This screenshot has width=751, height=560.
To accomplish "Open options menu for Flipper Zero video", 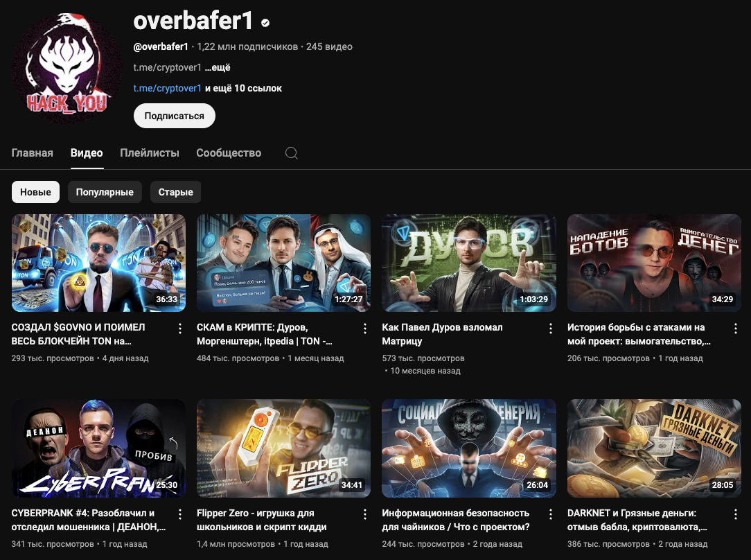I will point(365,514).
